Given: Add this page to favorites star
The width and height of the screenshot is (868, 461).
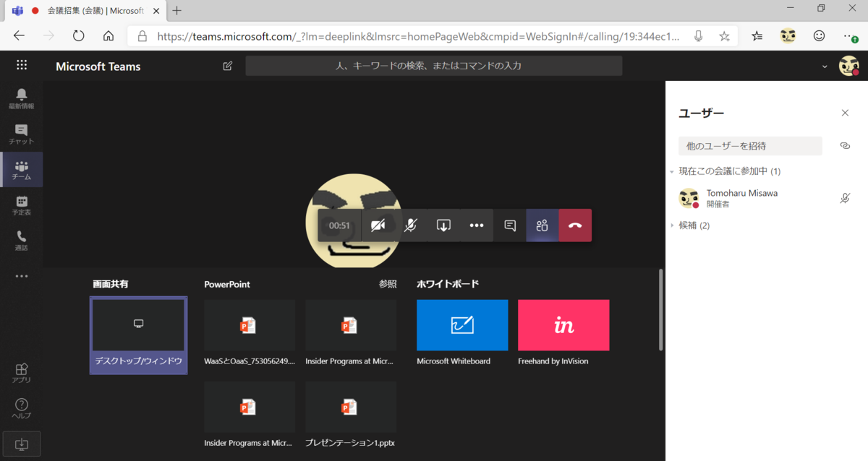Looking at the screenshot, I should tap(724, 36).
